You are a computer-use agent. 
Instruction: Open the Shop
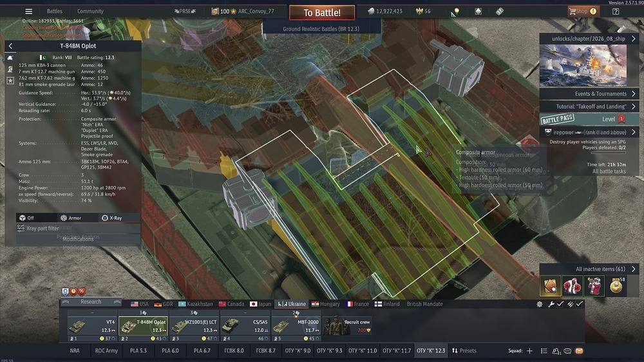pos(582,12)
